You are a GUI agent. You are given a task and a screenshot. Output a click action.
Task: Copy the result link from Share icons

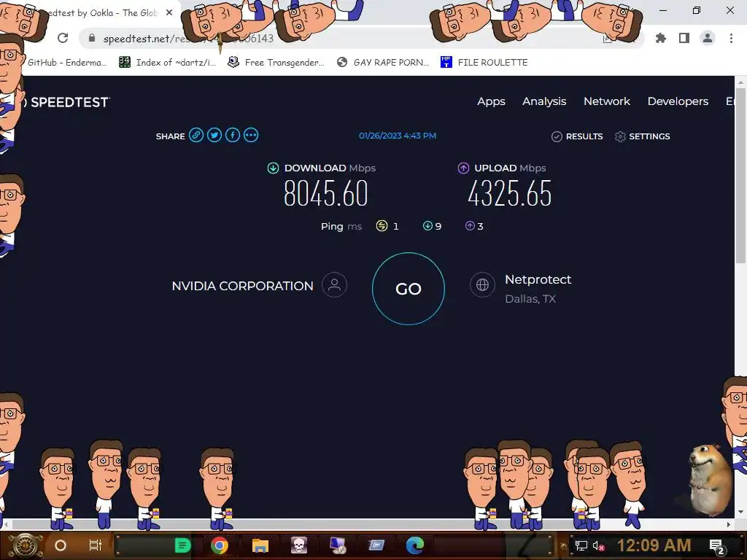point(196,135)
